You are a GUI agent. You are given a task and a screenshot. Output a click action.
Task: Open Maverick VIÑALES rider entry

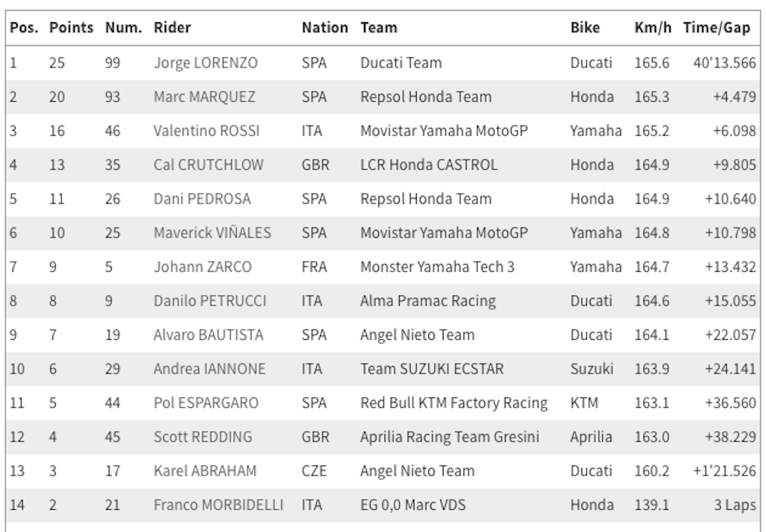(x=212, y=233)
